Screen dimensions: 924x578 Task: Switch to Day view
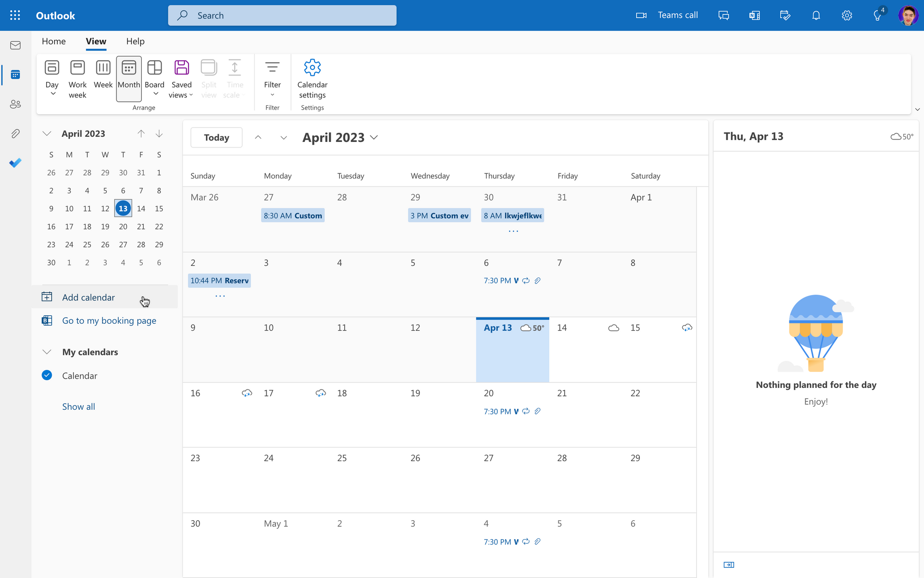(53, 72)
